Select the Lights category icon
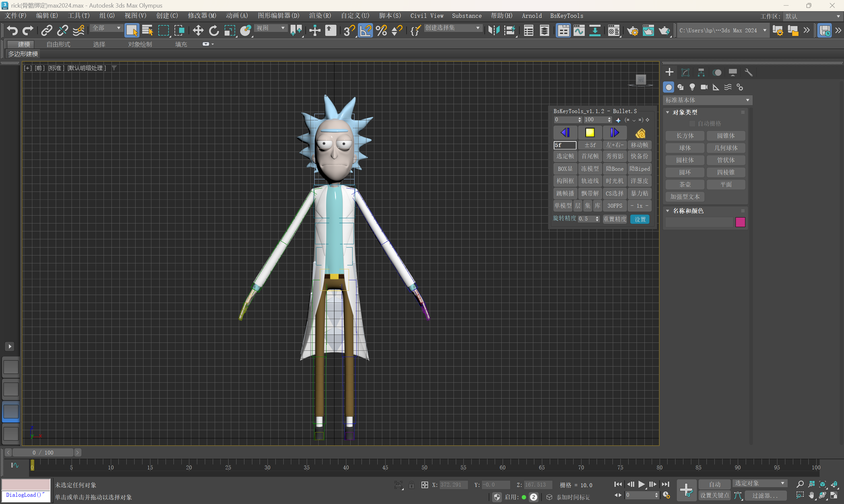The image size is (844, 504). (692, 87)
